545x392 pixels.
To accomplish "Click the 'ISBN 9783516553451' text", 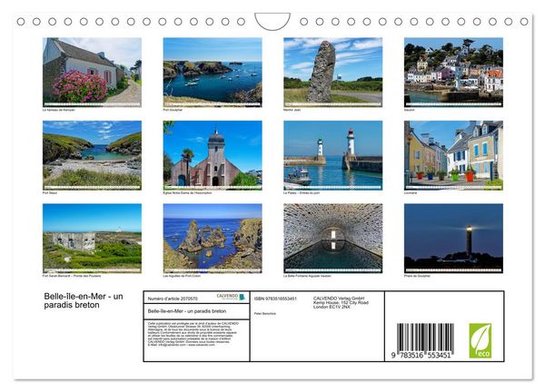I will [275, 299].
